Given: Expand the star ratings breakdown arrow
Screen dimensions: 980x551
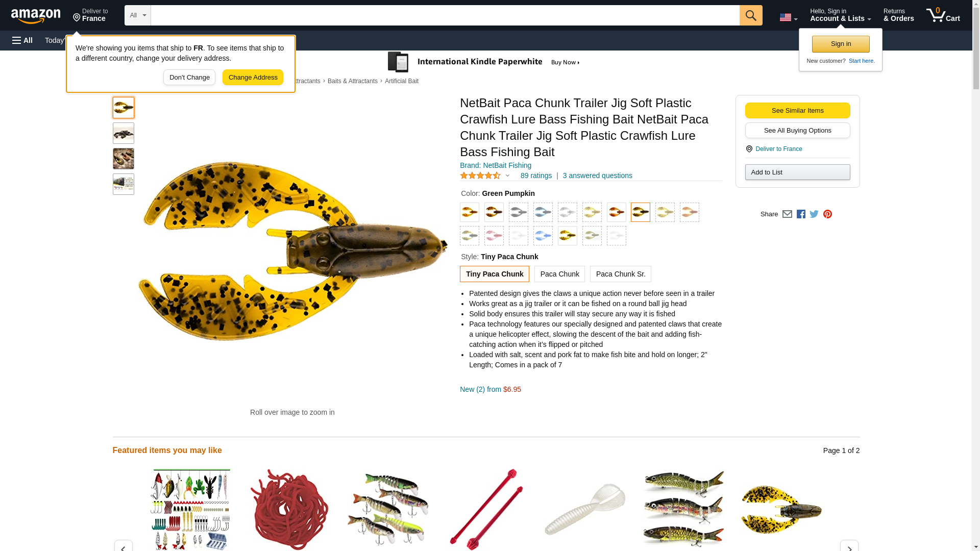Looking at the screenshot, I should coord(507,176).
